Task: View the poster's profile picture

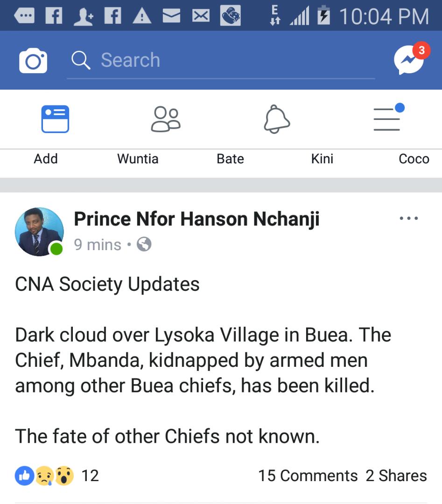Action: coord(39,231)
